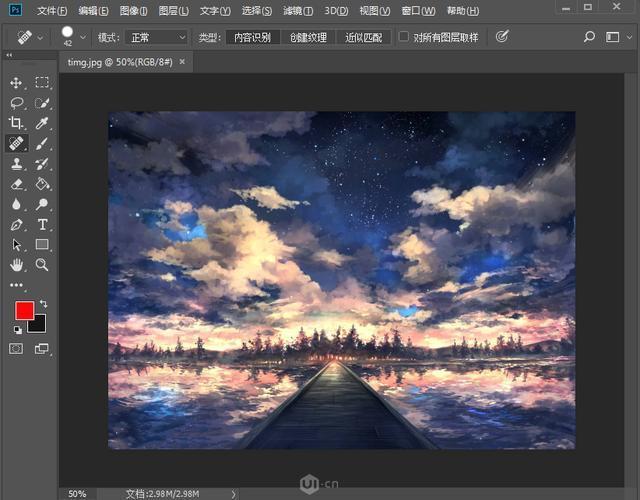Select the Path Selection arrow tool
Image resolution: width=640 pixels, height=500 pixels.
point(16,245)
